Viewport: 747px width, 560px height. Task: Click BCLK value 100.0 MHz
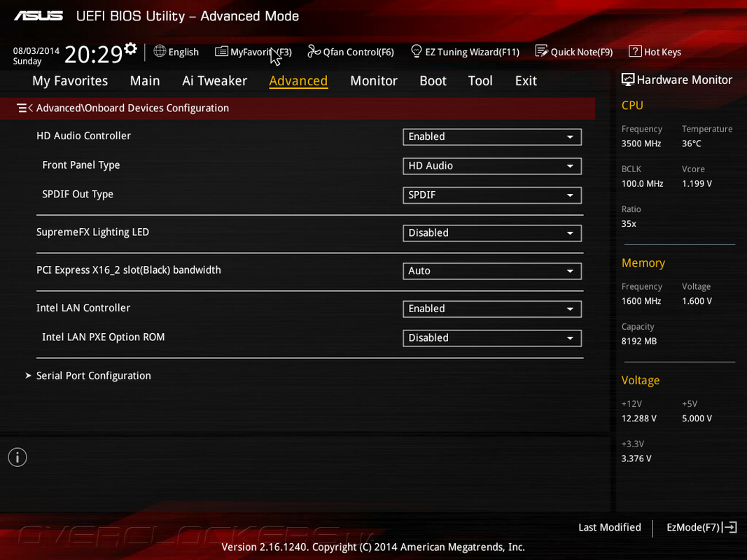(x=642, y=183)
